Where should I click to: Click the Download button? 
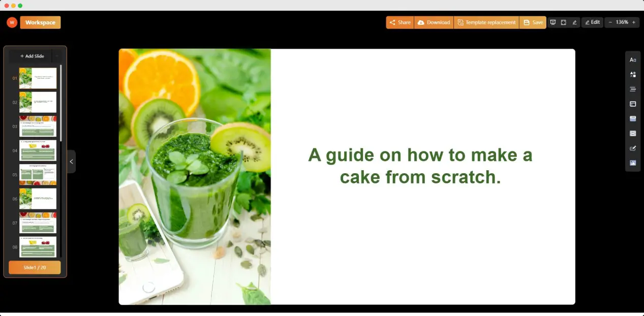pos(434,22)
